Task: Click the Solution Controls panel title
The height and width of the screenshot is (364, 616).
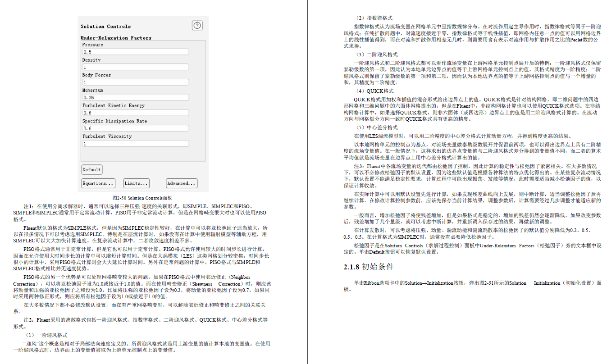Action: pyautogui.click(x=105, y=27)
